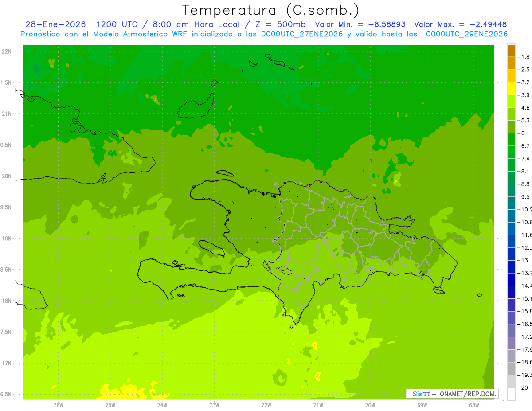Click the "-13" colorbar value
This screenshot has width=532, height=411.
(x=523, y=260)
